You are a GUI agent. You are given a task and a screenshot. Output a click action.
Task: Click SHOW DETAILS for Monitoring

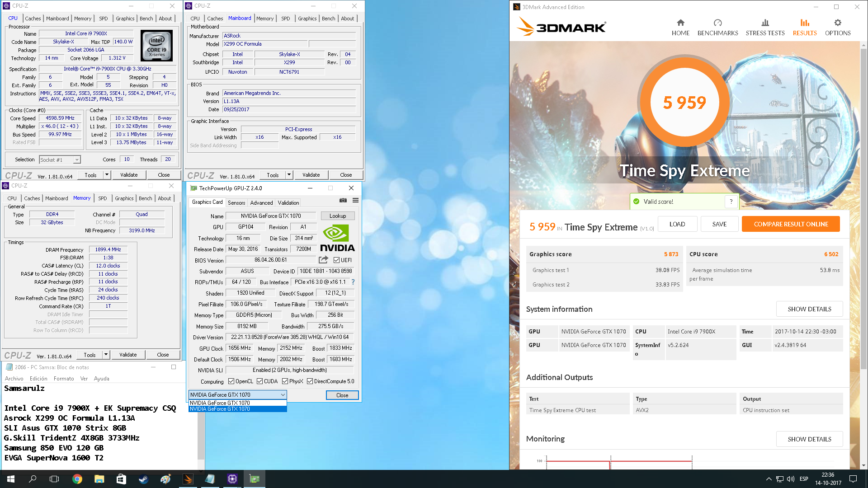coord(809,439)
